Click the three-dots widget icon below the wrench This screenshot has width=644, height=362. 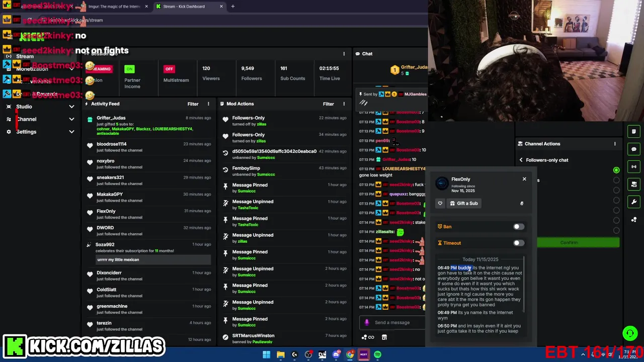(634, 219)
